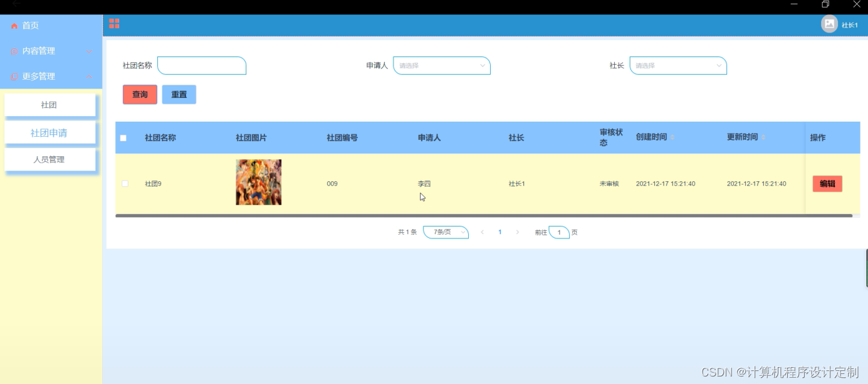
Task: Focus the 社团名称 input field
Action: coord(202,65)
